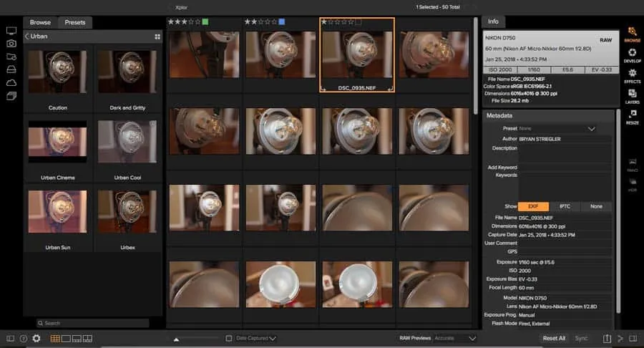Toggle the left panel visibility icon
Screen dimensions: 644x348
11,339
